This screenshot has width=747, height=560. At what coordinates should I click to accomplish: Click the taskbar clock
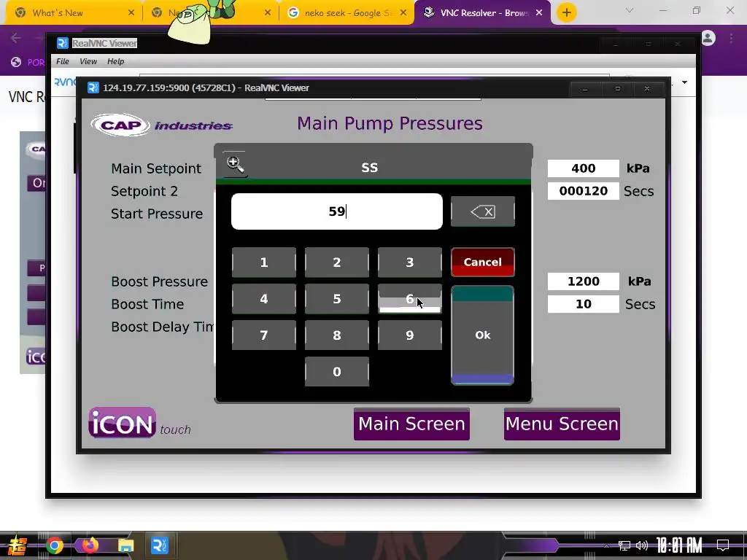coord(679,545)
